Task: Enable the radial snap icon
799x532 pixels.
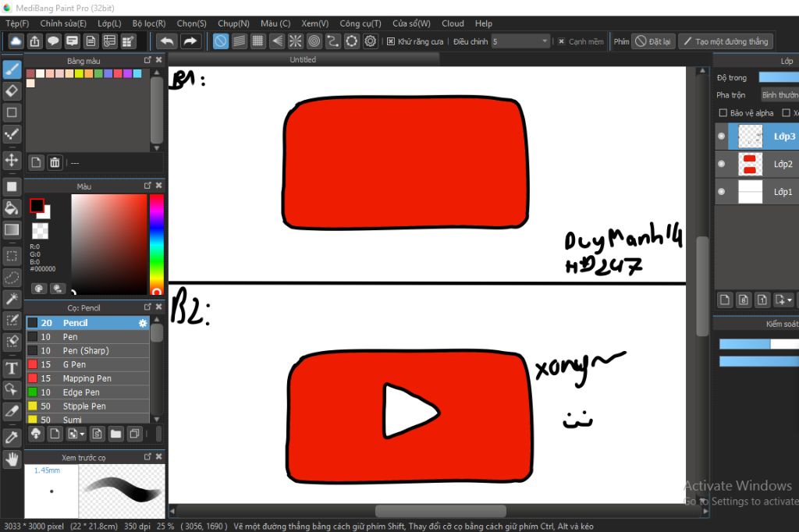Action: point(296,41)
